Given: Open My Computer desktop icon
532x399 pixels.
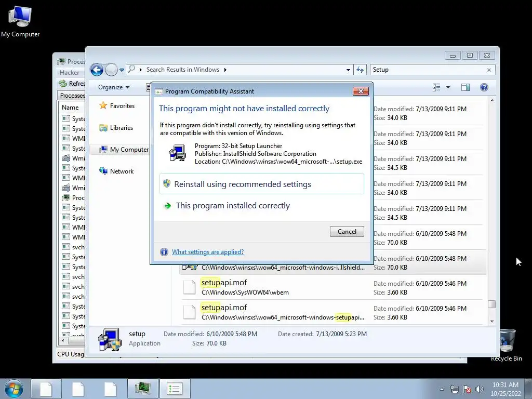Looking at the screenshot, I should pyautogui.click(x=20, y=21).
